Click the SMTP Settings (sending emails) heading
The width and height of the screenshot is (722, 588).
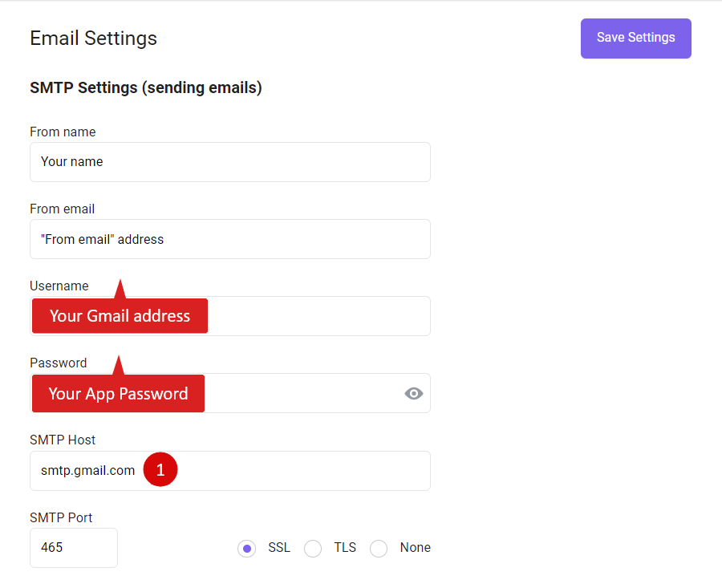(x=146, y=87)
